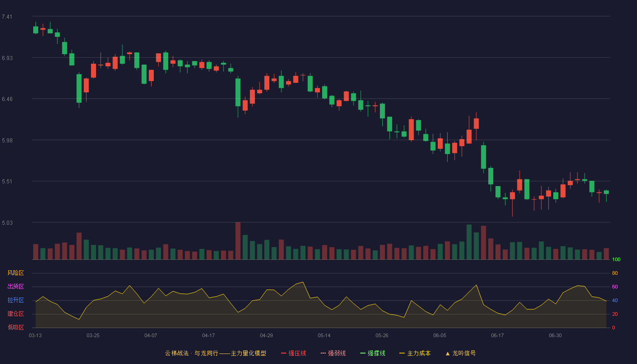Viewport: 637px width, 364px height.
Task: Click the 03-13 date axis label
Action: pyautogui.click(x=35, y=335)
